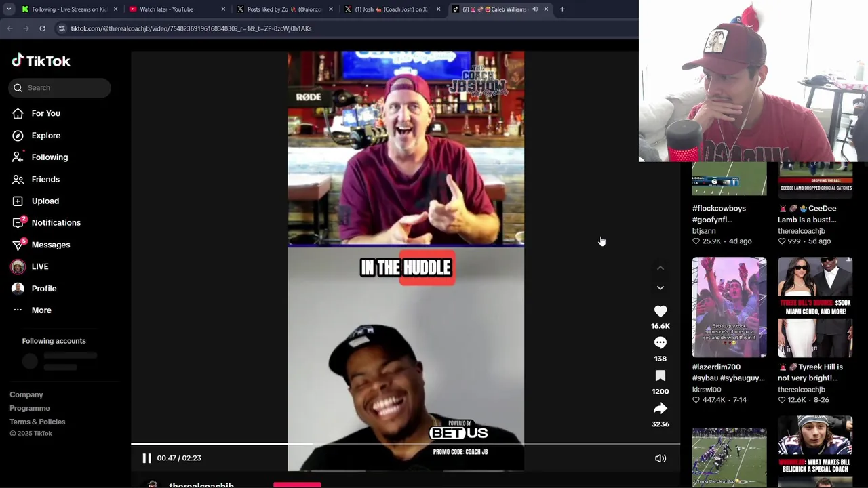Open the Tyreek Hill video thumbnail
The image size is (868, 488).
click(x=814, y=307)
